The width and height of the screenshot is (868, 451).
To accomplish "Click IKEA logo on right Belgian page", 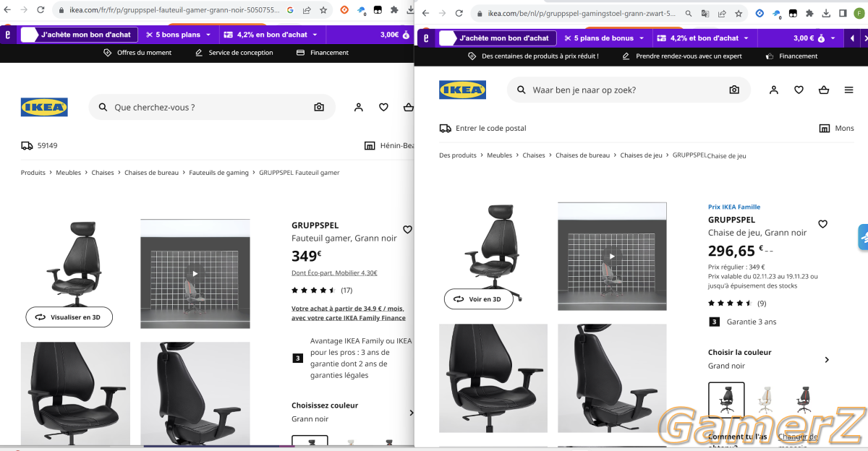I will [x=462, y=90].
